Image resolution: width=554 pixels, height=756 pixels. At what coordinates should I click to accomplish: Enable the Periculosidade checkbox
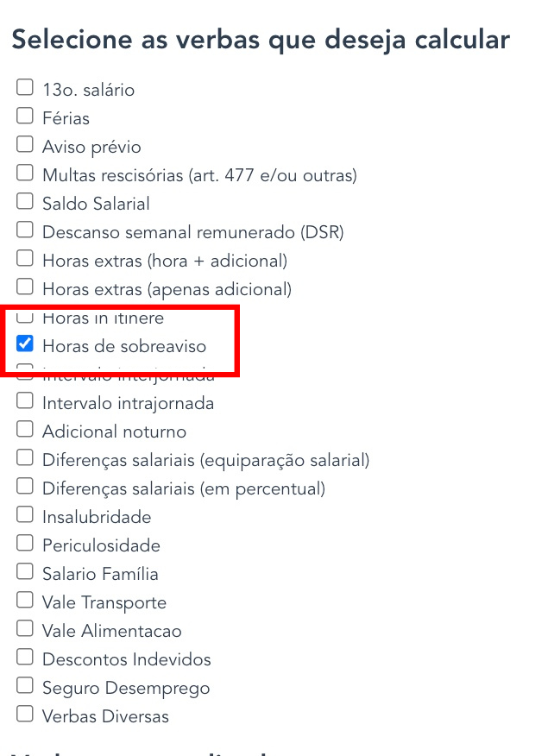coord(25,543)
